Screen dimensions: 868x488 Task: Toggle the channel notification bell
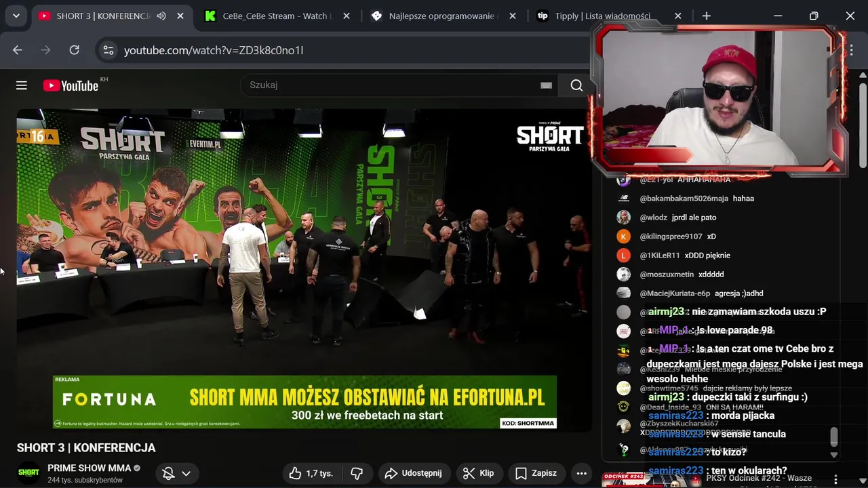(168, 473)
